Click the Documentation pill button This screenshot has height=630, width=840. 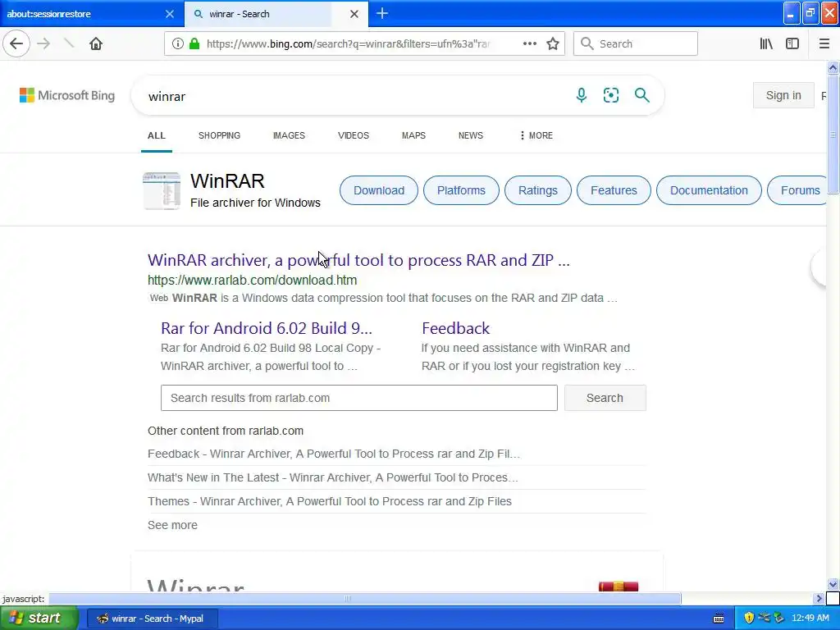pos(709,190)
